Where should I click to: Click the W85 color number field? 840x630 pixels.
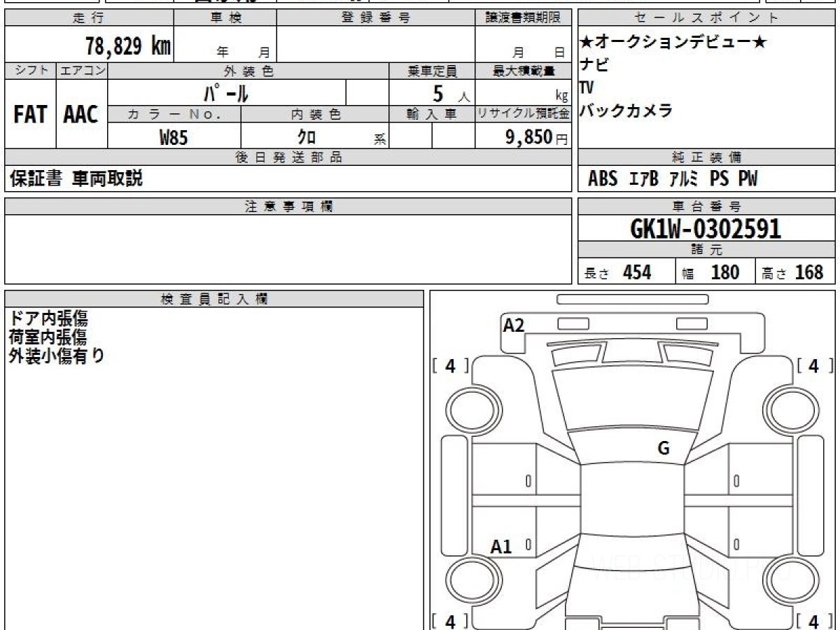[174, 137]
